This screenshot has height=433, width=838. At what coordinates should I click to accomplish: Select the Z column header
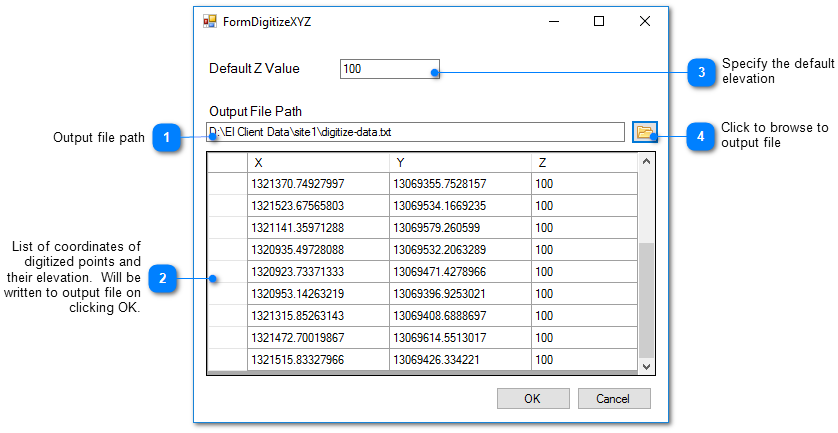pyautogui.click(x=583, y=162)
